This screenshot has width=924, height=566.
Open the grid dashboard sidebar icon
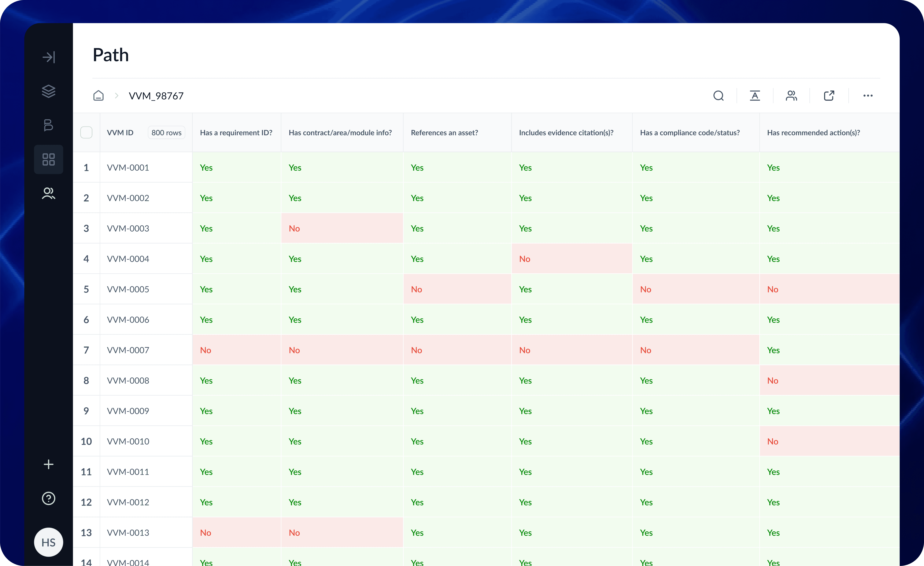(49, 159)
